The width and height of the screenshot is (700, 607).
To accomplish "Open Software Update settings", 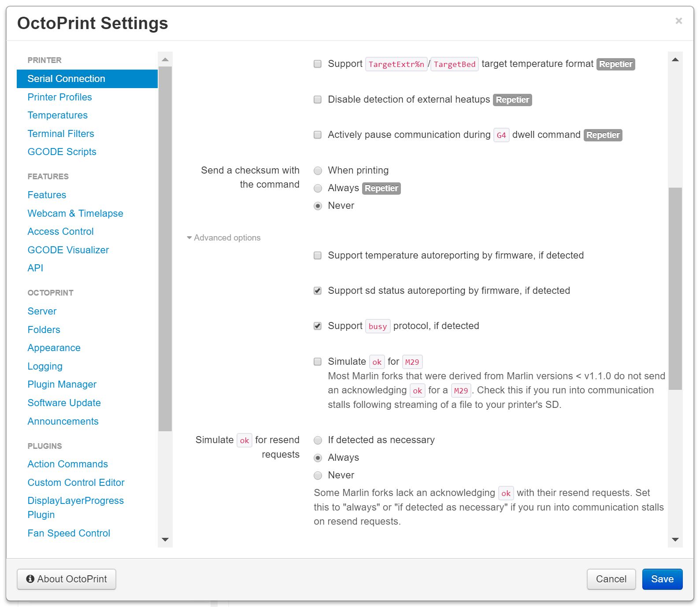I will (64, 403).
